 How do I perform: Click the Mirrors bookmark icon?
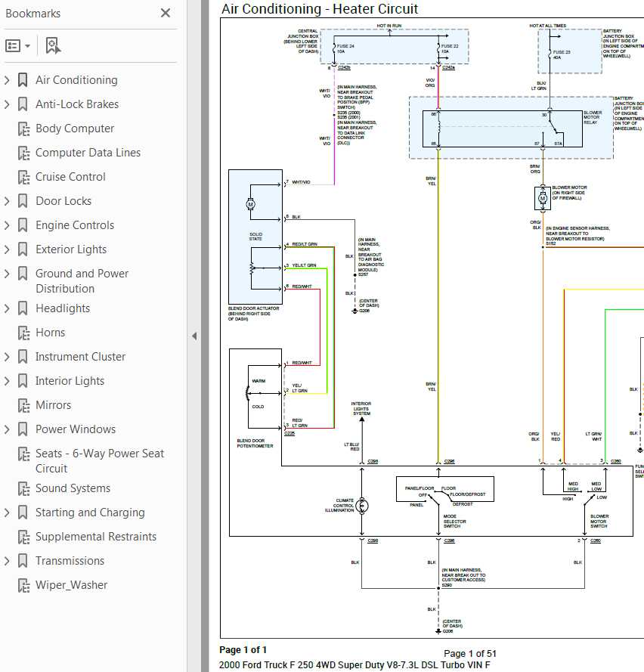(x=23, y=405)
